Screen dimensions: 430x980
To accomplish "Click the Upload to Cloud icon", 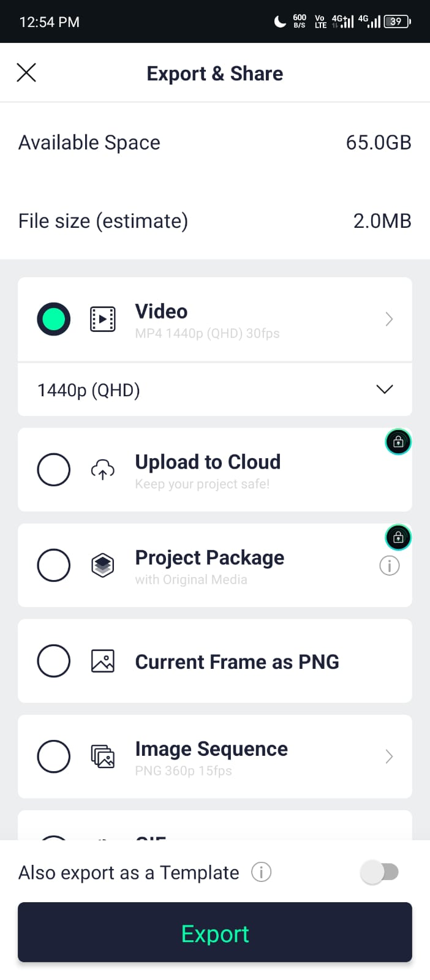I will click(103, 470).
